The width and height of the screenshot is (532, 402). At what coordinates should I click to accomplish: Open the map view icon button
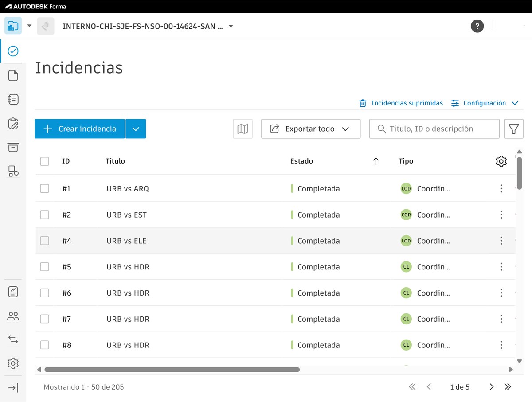tap(243, 129)
